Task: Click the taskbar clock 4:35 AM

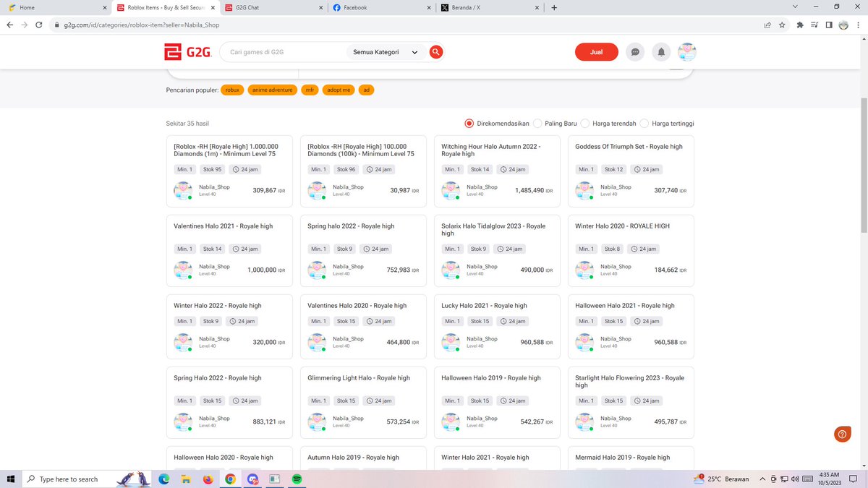Action: [x=829, y=479]
